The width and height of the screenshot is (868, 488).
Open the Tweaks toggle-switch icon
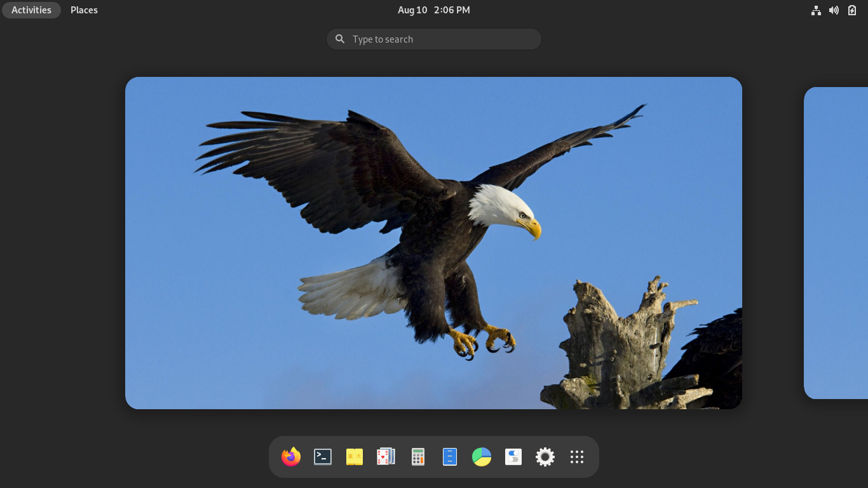coord(513,456)
